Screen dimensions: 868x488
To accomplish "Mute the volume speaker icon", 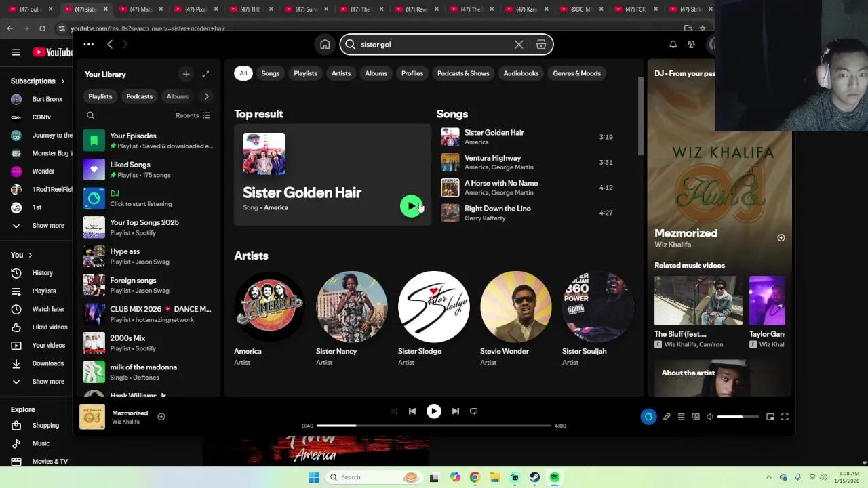I will [710, 417].
